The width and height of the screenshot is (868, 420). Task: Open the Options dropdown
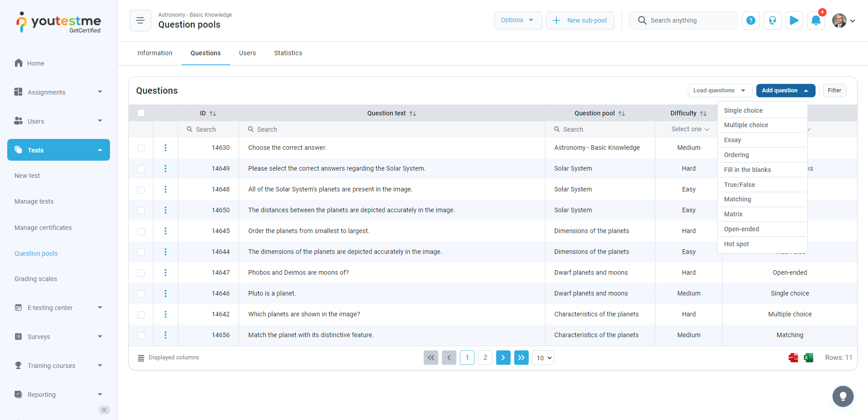[517, 20]
